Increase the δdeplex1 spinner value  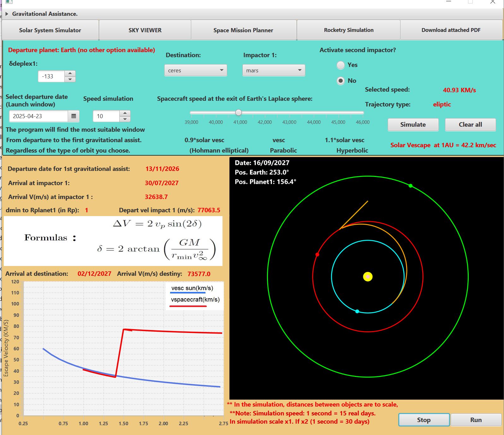tap(70, 74)
